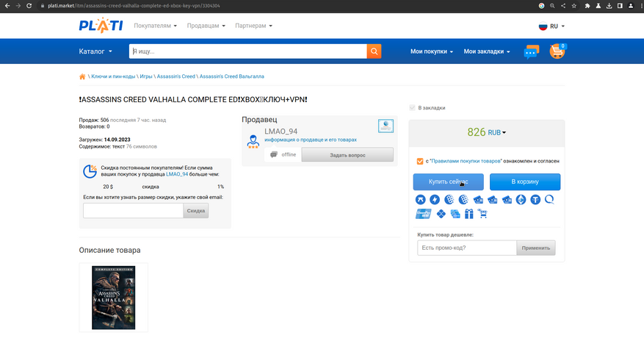Focus the 'Я ищу...' search field
This screenshot has width=644, height=341.
coord(247,51)
